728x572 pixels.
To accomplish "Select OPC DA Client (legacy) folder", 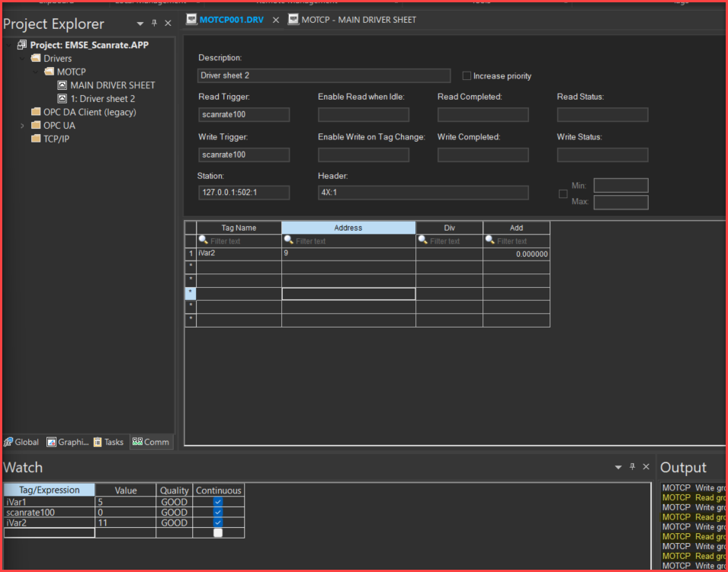I will tap(84, 112).
